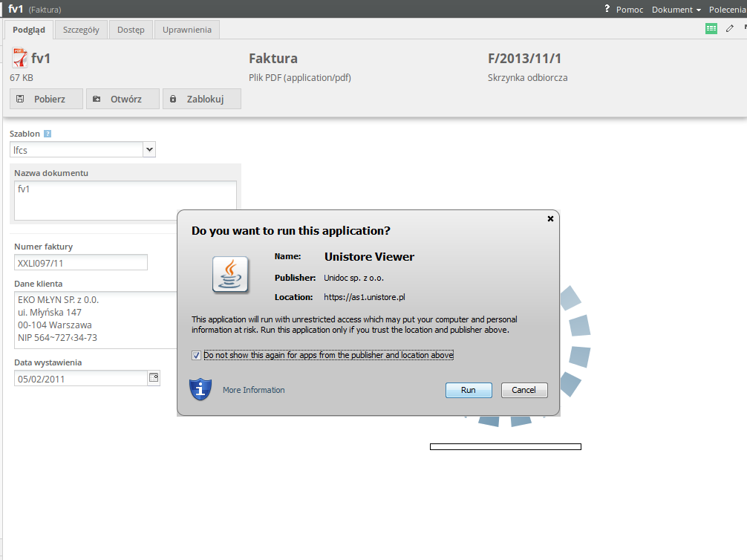Image resolution: width=747 pixels, height=560 pixels.
Task: Click the pencil edit icon at top right
Action: [729, 29]
